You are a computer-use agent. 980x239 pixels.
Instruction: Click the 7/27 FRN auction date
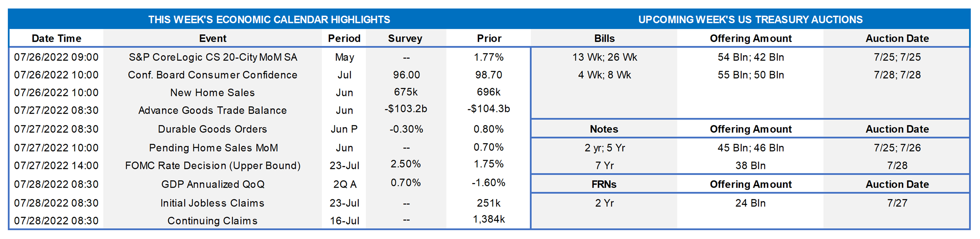coord(897,203)
